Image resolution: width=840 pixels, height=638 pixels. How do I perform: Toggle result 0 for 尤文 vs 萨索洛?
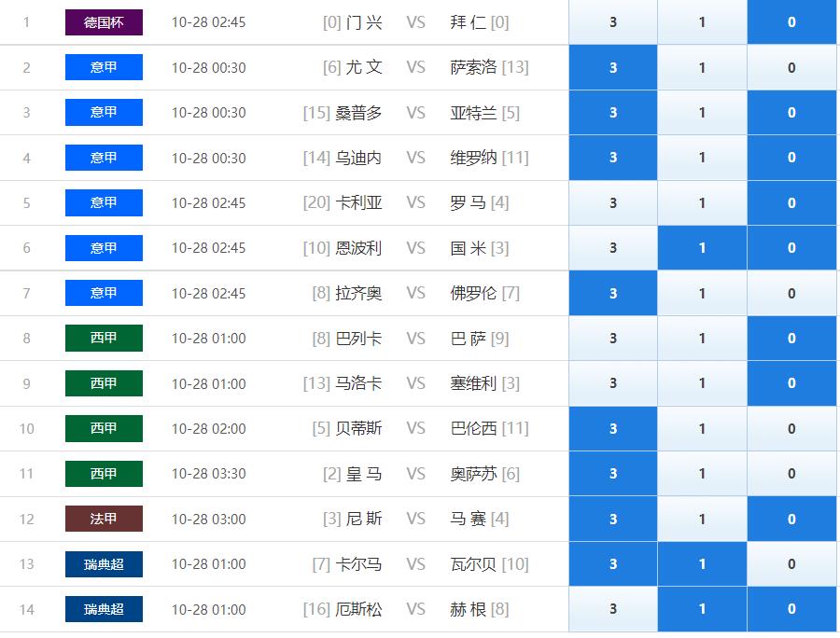click(791, 67)
